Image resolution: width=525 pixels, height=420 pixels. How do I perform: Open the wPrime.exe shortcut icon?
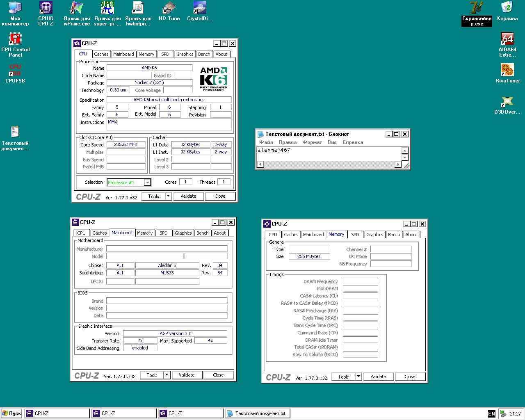(x=77, y=14)
